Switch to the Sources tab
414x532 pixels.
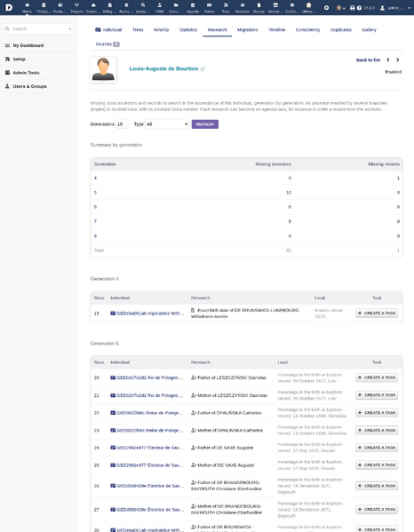(x=107, y=44)
